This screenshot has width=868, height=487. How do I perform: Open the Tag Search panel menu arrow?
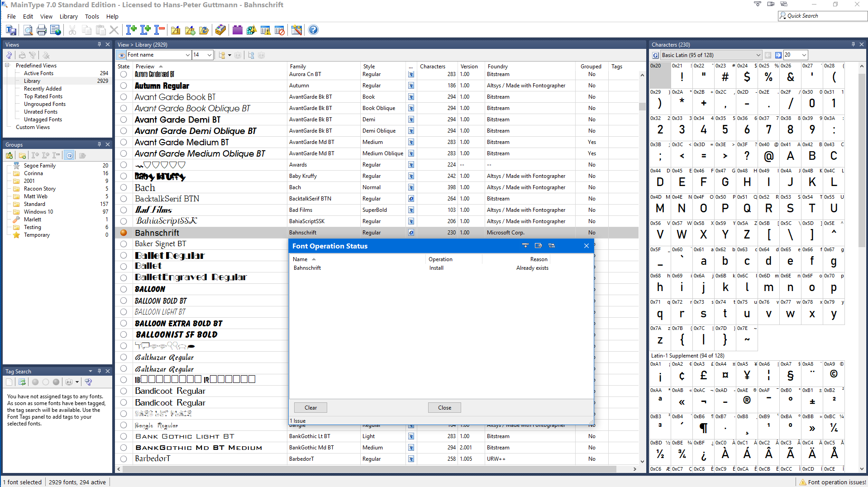click(x=91, y=372)
